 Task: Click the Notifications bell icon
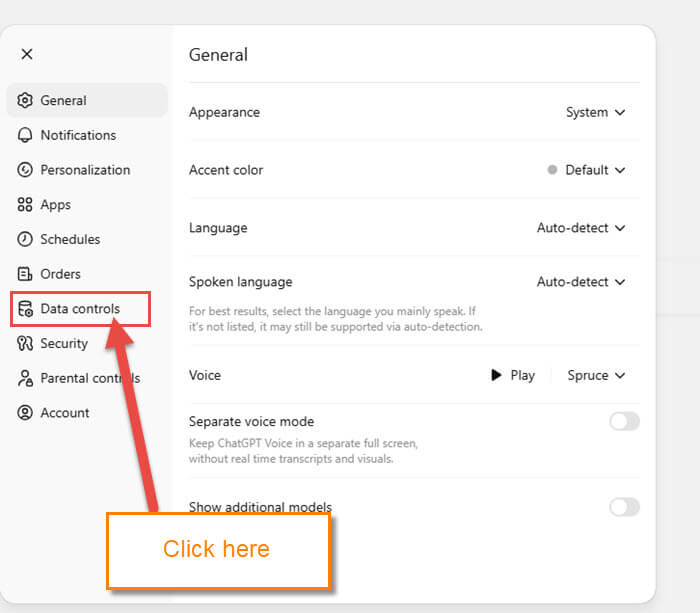click(x=25, y=135)
